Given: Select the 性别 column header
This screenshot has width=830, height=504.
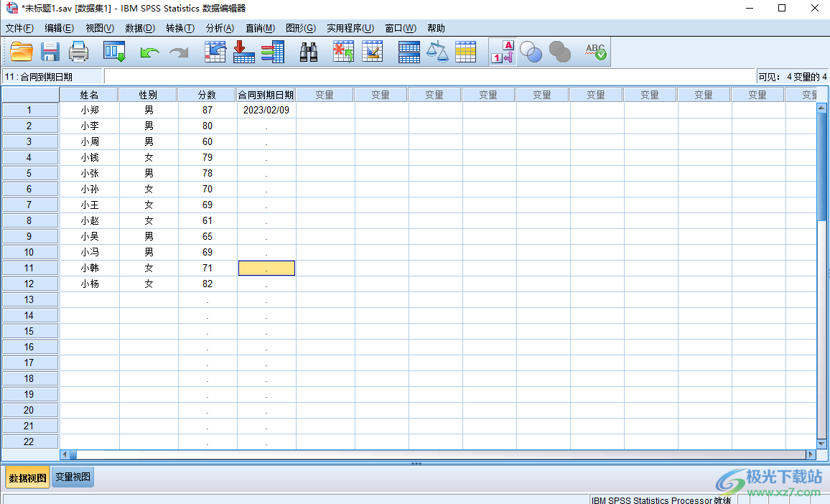Looking at the screenshot, I should pyautogui.click(x=148, y=95).
